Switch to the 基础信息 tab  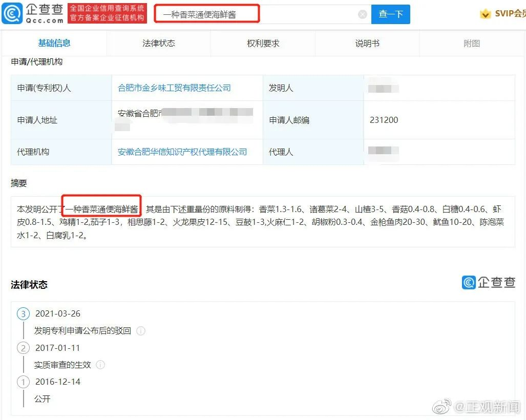54,43
